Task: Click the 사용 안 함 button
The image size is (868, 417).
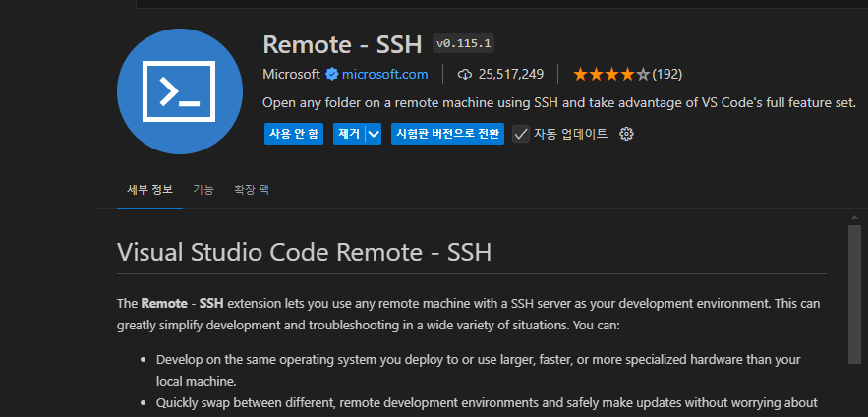Action: 293,134
